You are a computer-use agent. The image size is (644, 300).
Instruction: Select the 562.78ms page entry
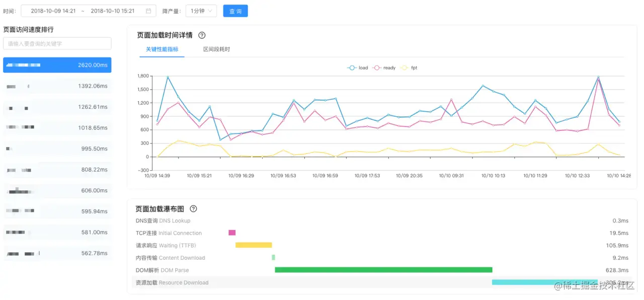57,253
